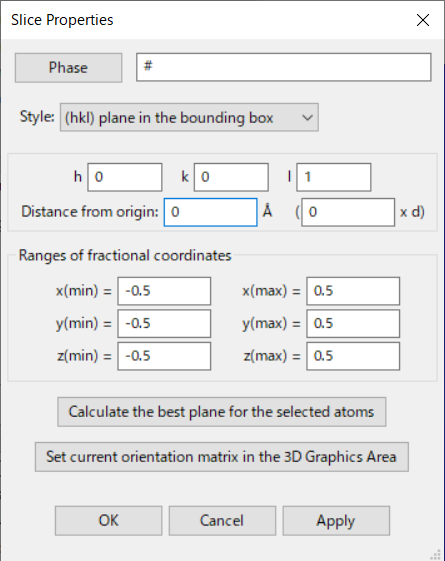
Task: Select the l index input field
Action: pos(334,177)
